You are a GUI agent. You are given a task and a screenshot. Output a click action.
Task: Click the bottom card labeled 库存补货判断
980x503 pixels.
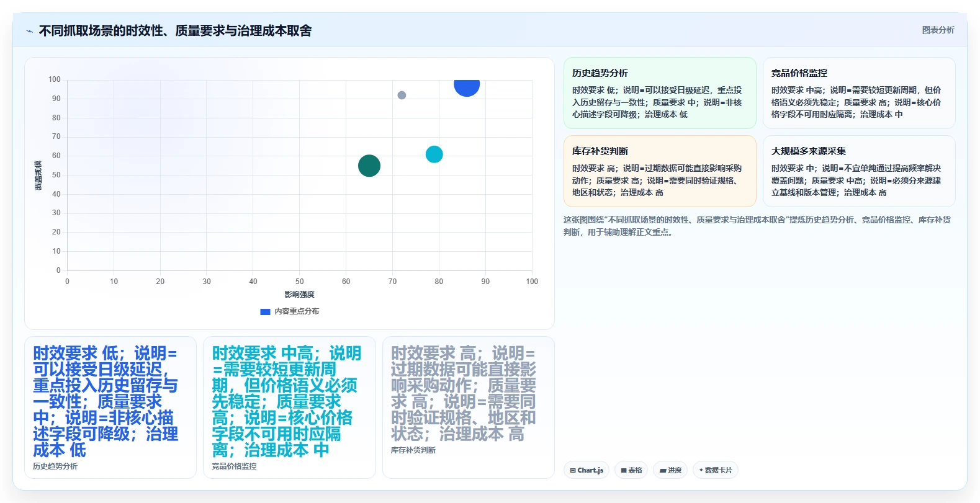click(x=469, y=407)
